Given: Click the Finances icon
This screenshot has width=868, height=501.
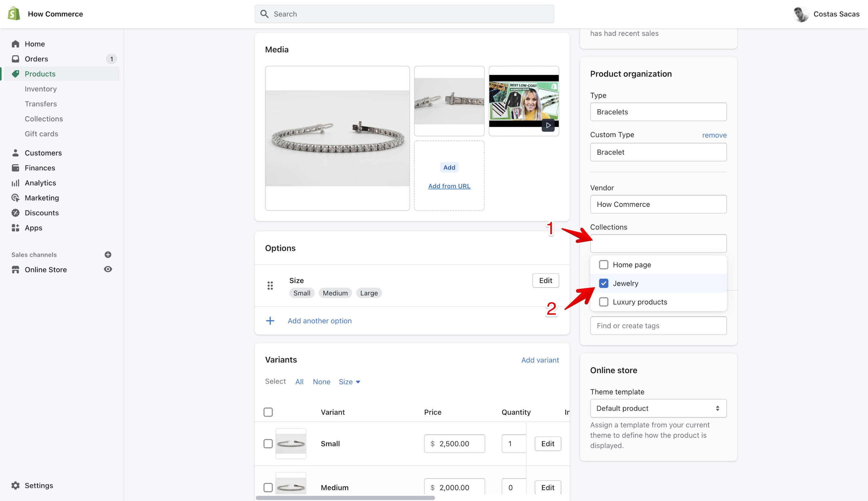Looking at the screenshot, I should 15,168.
